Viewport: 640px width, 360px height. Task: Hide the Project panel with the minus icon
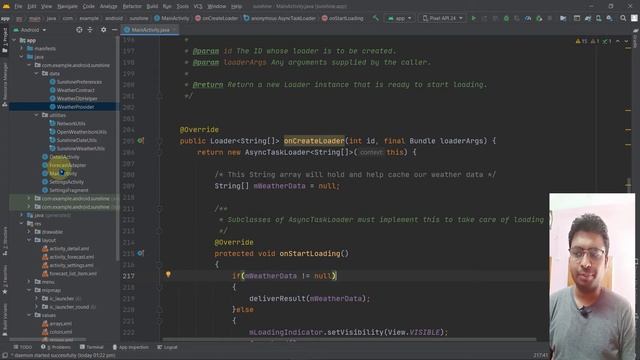pos(114,30)
